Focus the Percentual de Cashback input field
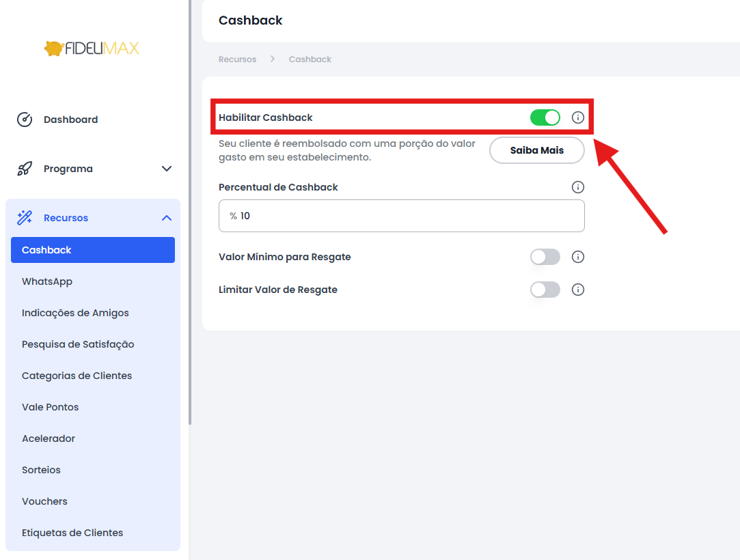 (402, 216)
